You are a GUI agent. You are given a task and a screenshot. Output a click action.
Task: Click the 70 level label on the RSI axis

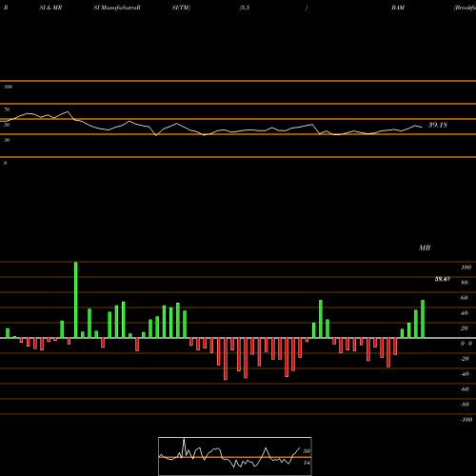[7, 109]
